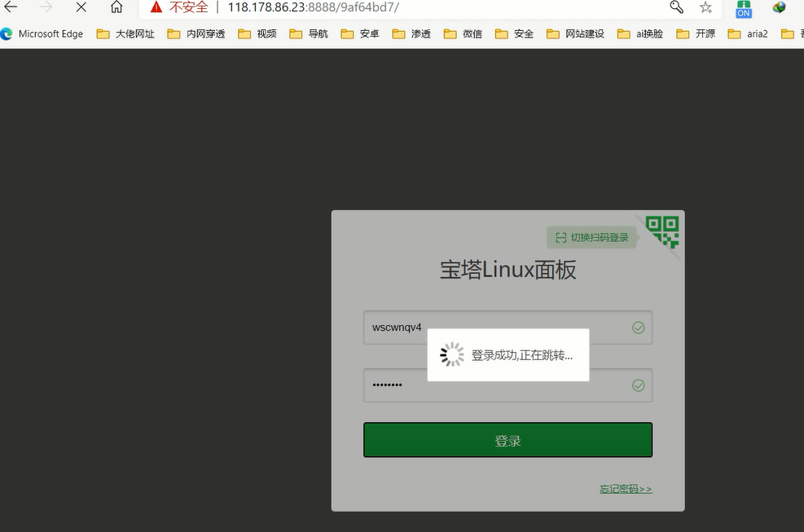Click the green 登录 button
Image resolution: width=804 pixels, height=532 pixels.
507,440
